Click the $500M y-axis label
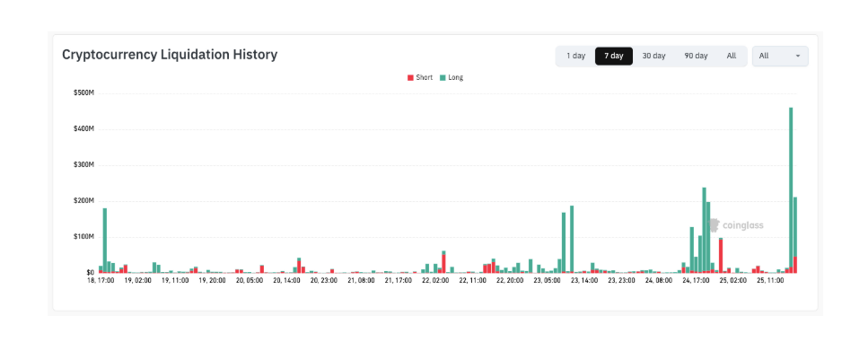Screen dimensions: 868x342 pos(84,93)
